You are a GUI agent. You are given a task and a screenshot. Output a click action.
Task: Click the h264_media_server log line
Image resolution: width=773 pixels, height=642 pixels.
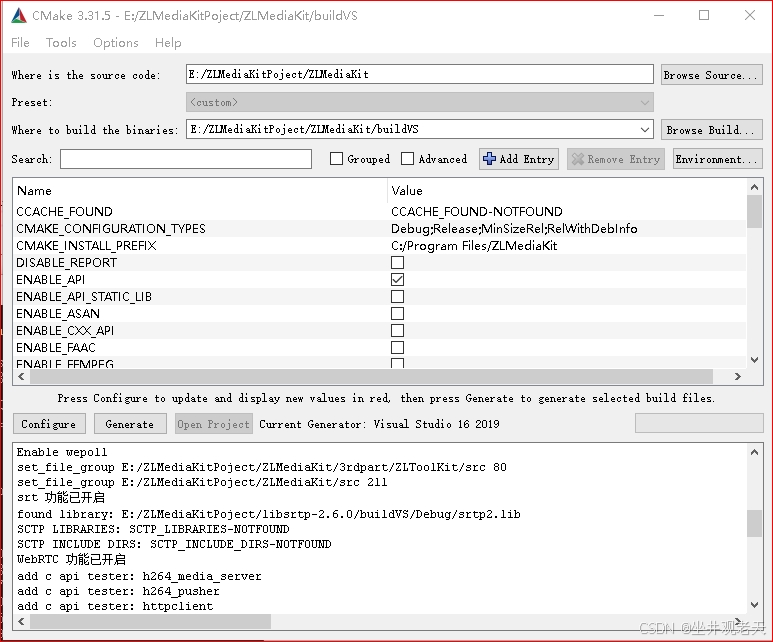[x=139, y=576]
